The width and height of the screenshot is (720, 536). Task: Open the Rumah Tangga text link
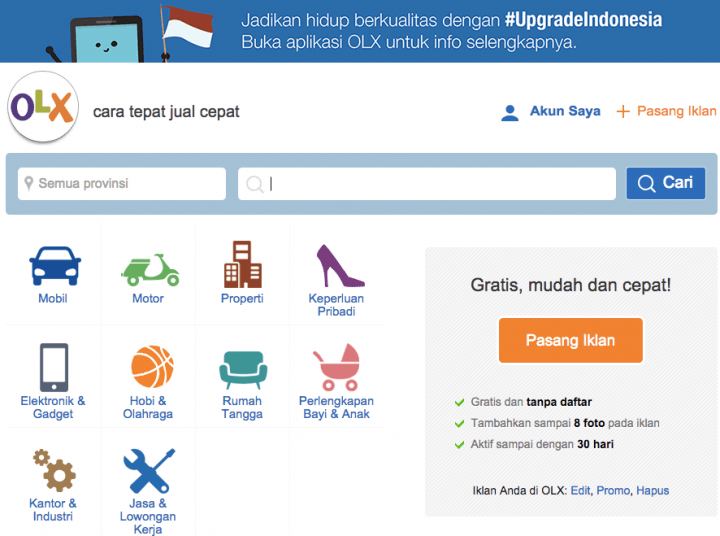[242, 407]
